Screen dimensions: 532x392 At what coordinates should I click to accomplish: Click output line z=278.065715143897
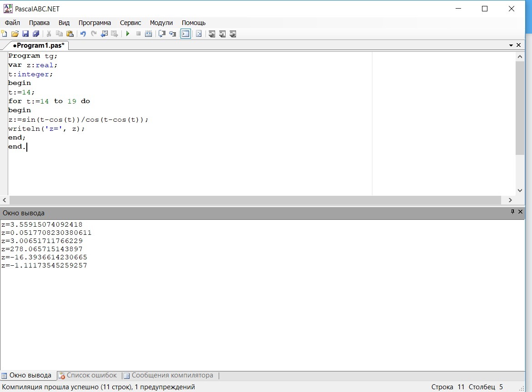point(42,249)
